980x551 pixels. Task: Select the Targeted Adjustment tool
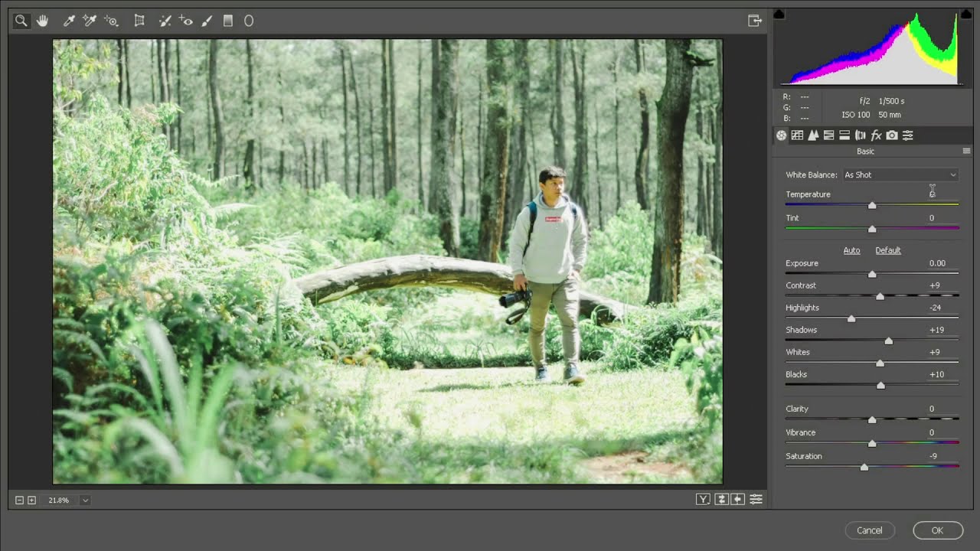click(112, 21)
